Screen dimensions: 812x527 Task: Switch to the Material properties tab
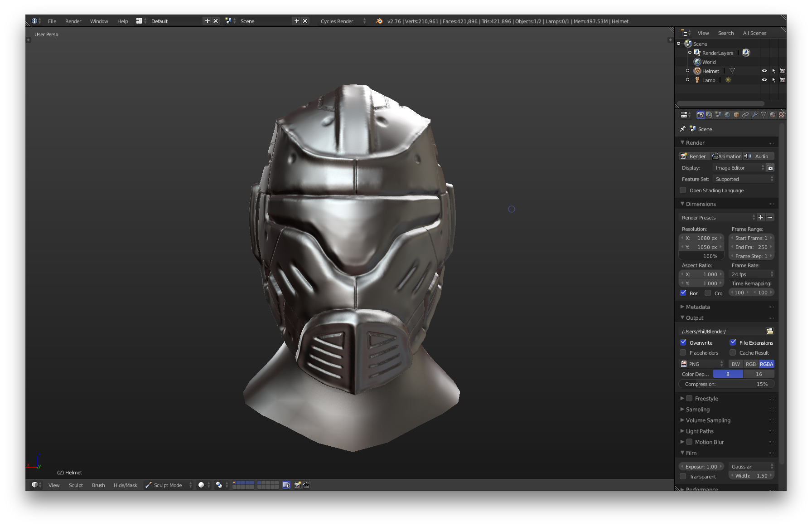coord(773,115)
